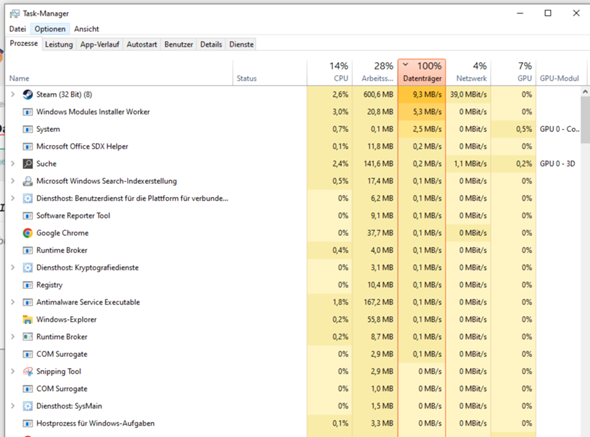Click icon of Runtime Broker using 8,7 MB

(27, 337)
